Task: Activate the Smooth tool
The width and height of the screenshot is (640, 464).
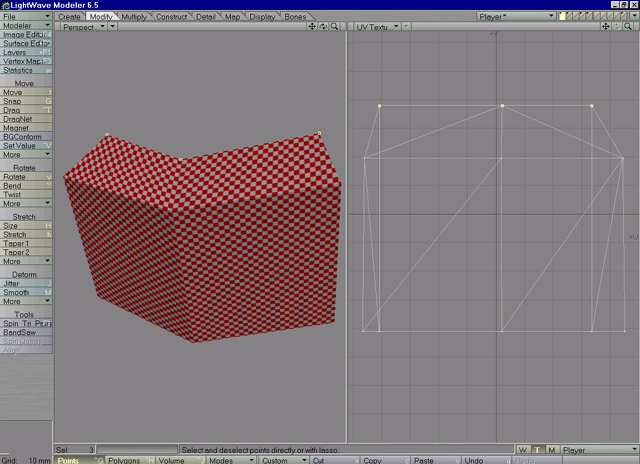Action: 26,292
